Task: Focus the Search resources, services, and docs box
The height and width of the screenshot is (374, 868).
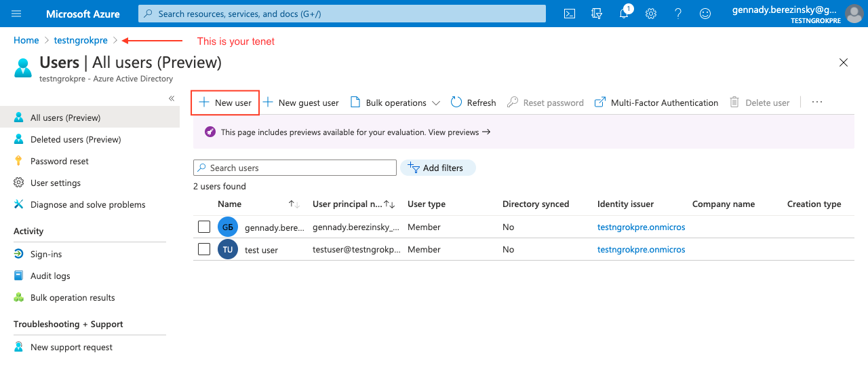Action: coord(342,14)
